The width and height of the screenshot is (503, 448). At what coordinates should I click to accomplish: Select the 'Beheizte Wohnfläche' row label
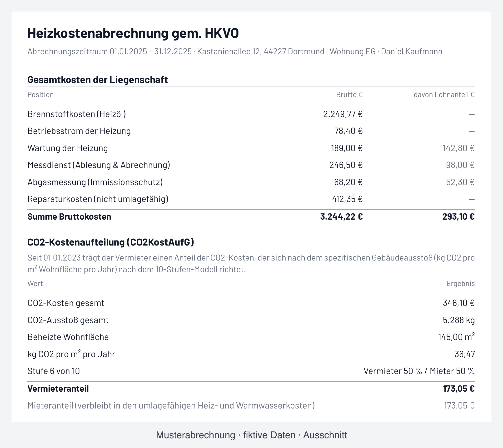68,337
